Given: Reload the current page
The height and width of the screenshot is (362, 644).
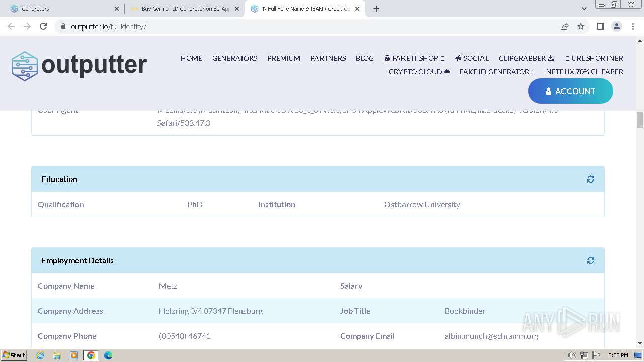Looking at the screenshot, I should tap(43, 26).
